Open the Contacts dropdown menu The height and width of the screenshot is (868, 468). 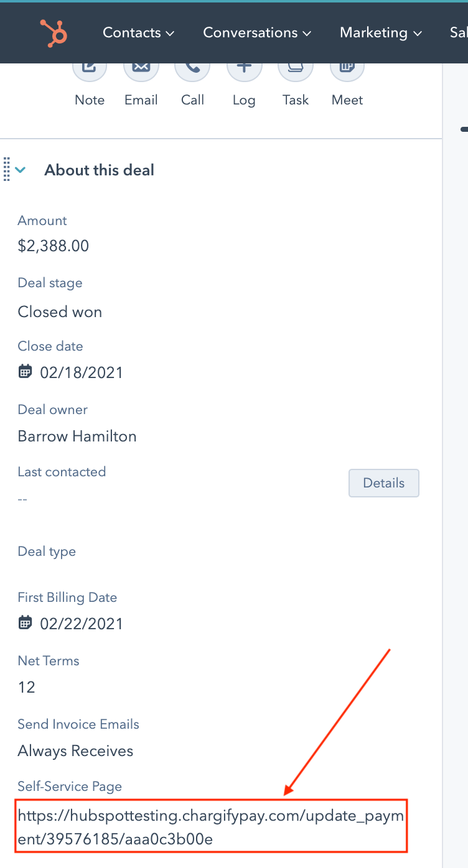point(138,32)
